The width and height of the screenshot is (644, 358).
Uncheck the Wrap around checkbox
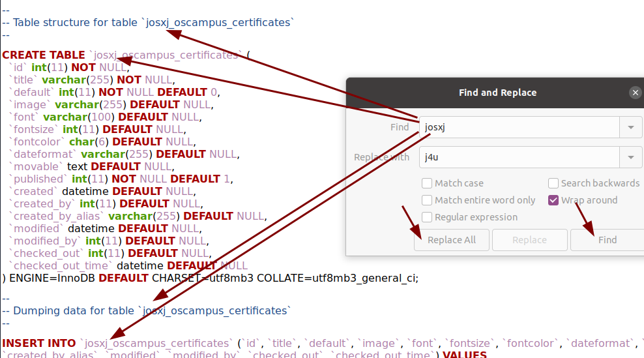(553, 200)
